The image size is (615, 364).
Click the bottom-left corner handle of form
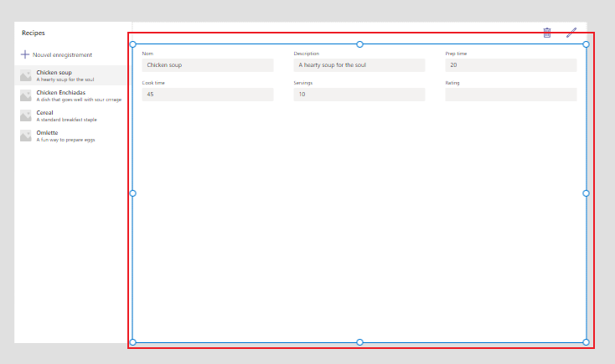pos(133,342)
